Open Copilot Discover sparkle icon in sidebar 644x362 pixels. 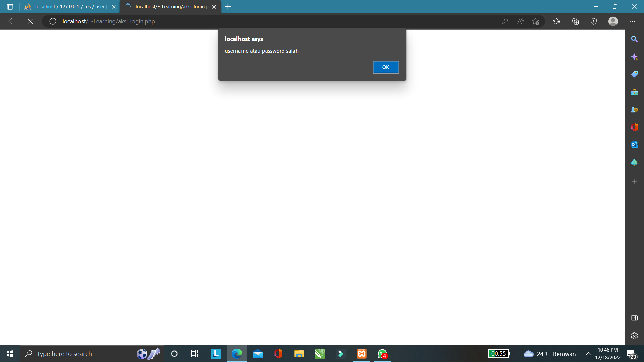tap(634, 57)
